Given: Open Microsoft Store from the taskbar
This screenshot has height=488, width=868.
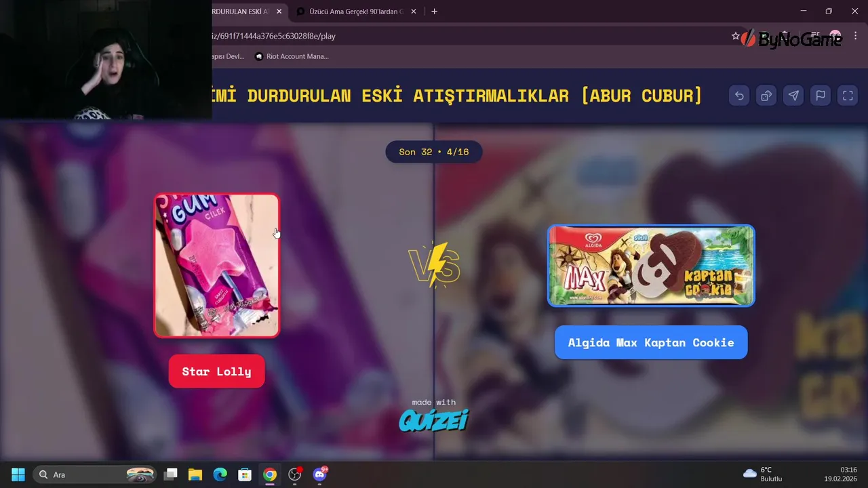Looking at the screenshot, I should [x=245, y=474].
